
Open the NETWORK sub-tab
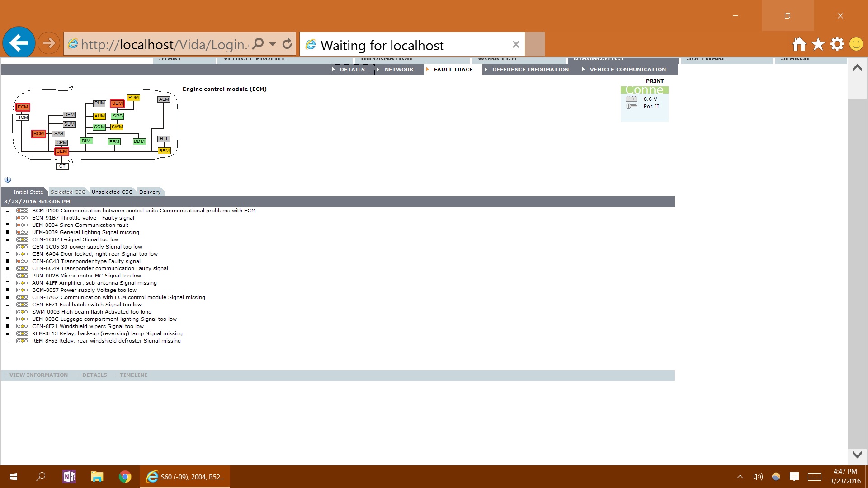(398, 70)
